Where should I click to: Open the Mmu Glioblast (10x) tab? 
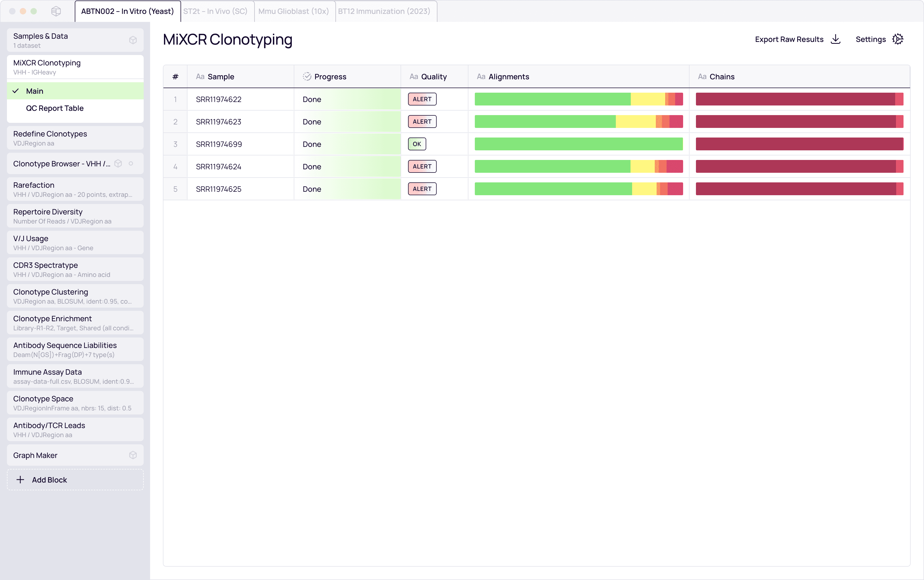[x=293, y=11]
